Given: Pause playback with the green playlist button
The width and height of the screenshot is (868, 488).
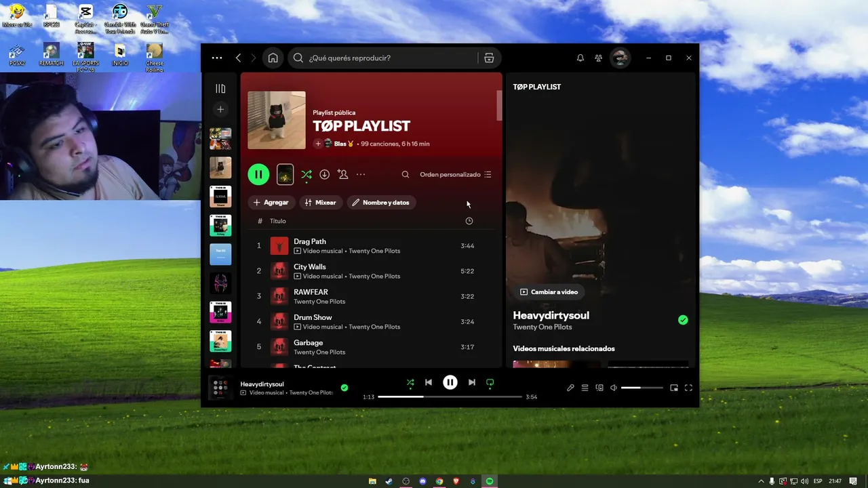Looking at the screenshot, I should (x=258, y=174).
